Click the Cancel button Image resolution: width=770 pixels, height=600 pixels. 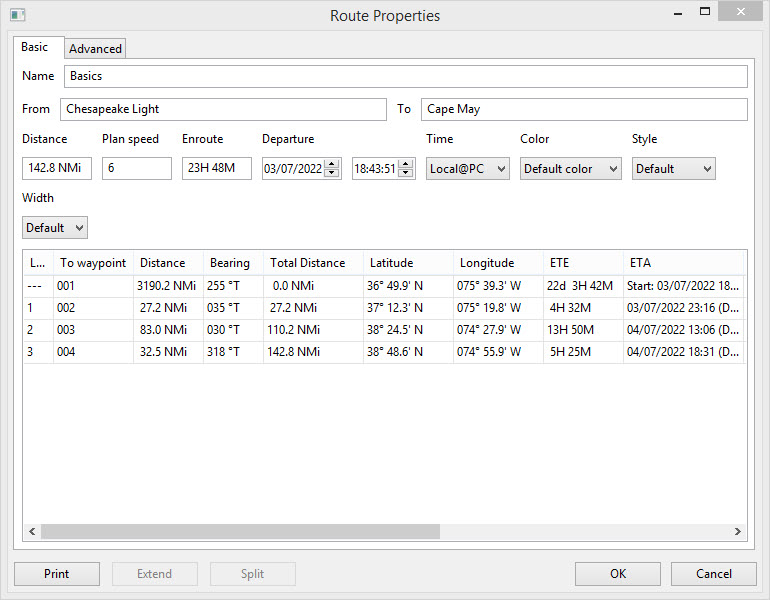[x=713, y=574]
